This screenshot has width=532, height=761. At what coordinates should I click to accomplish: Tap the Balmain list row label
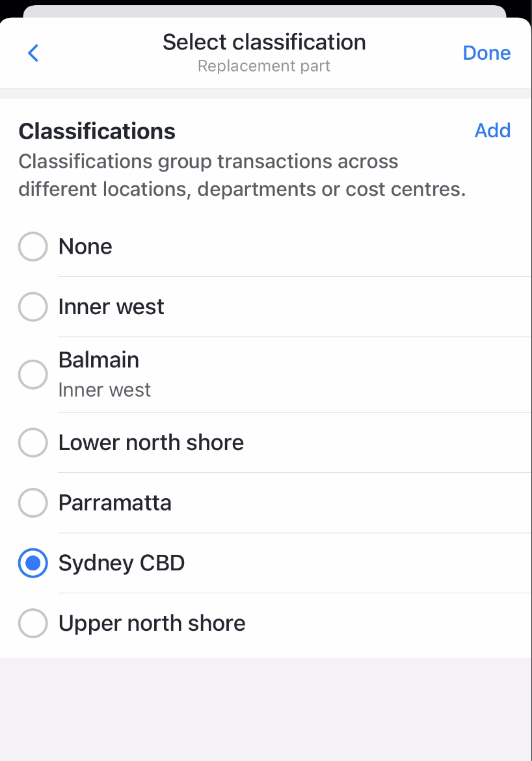99,359
